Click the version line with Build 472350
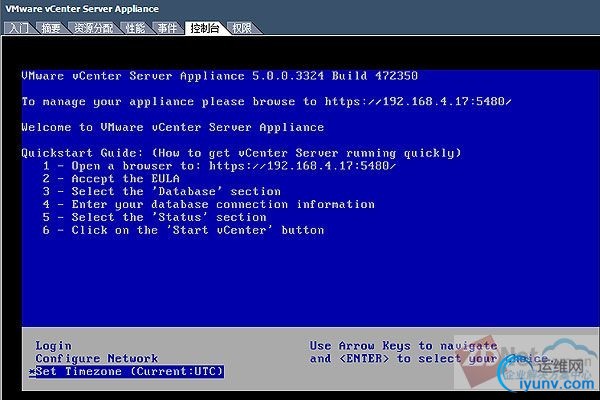Screen dimensions: 600x400 [x=220, y=76]
